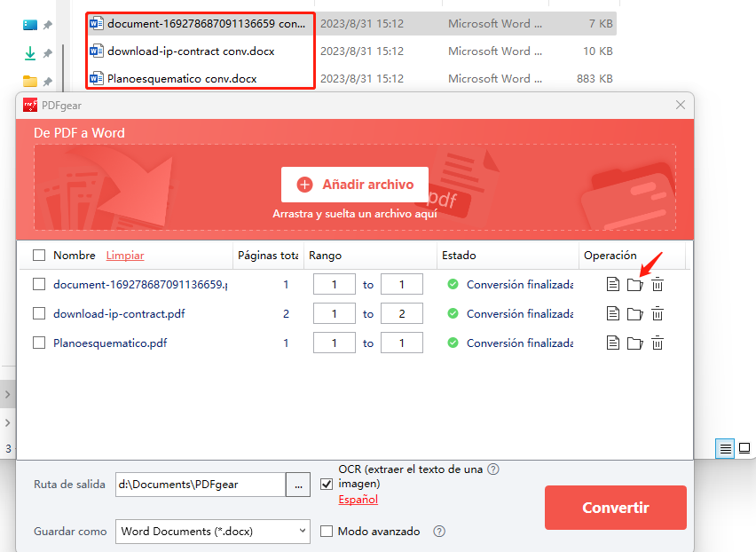
Task: Open output folder for document-169278687091136659 row
Action: pos(634,285)
